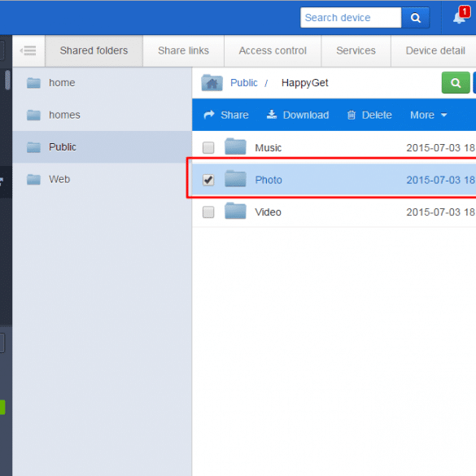This screenshot has height=476, width=476.
Task: Click the date in the Video row
Action: click(441, 212)
